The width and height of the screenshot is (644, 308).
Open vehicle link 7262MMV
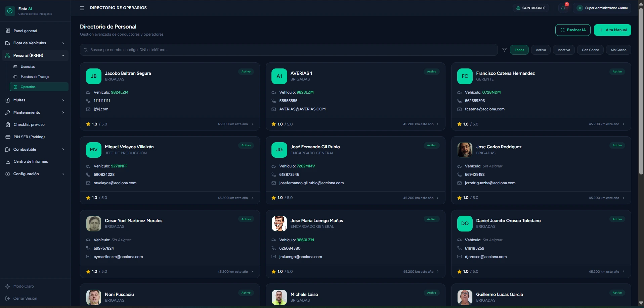point(306,166)
